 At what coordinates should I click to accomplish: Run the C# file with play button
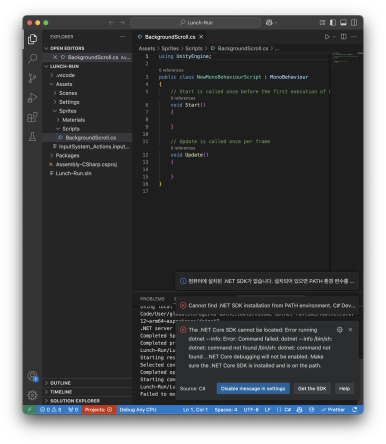[327, 37]
